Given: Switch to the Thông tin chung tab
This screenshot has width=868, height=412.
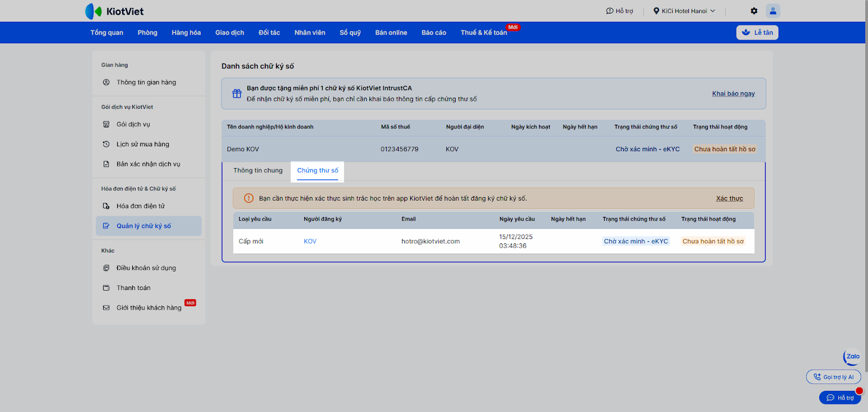Looking at the screenshot, I should [x=258, y=170].
